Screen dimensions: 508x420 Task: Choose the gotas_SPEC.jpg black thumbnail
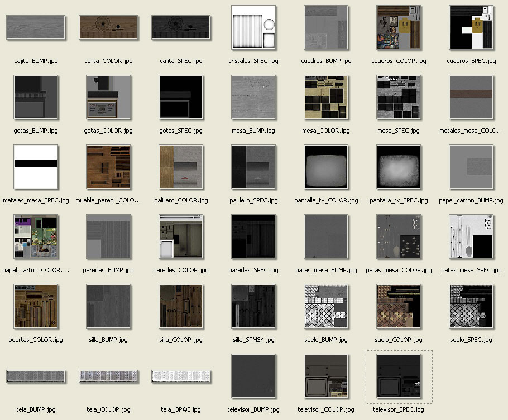pos(181,97)
